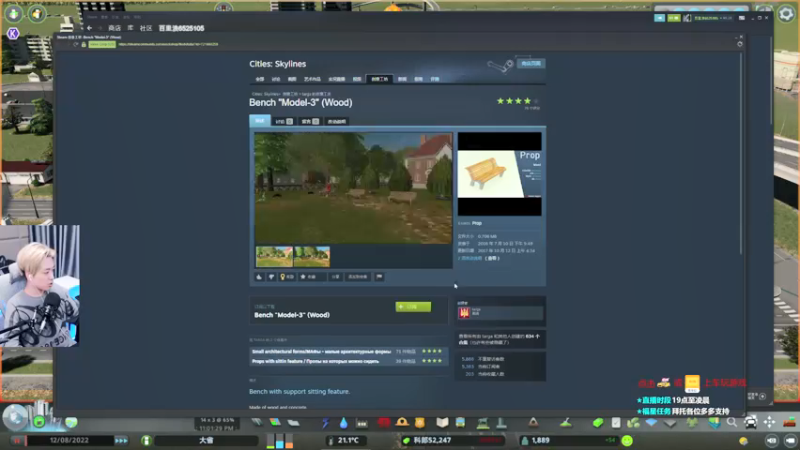Select the first All hub tab
Viewport: 800px width, 450px height.
click(x=260, y=79)
